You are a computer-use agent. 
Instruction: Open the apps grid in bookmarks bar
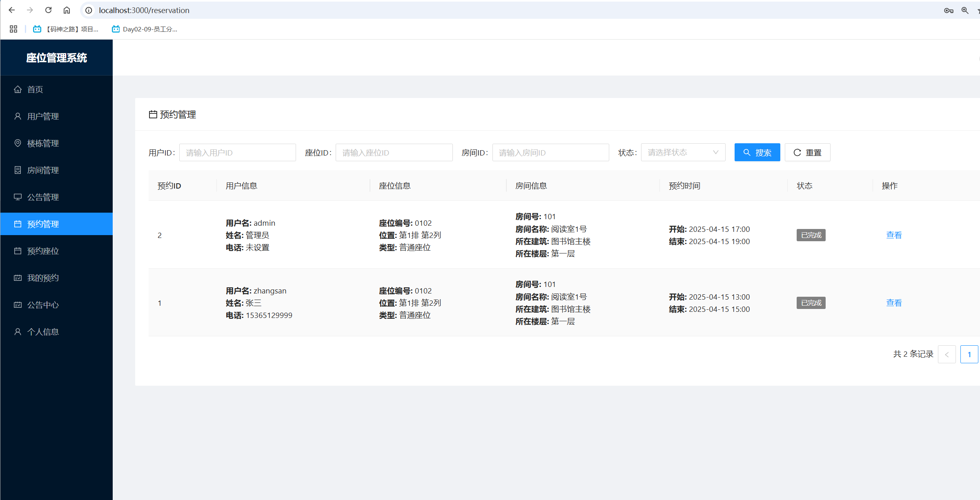pyautogui.click(x=13, y=29)
